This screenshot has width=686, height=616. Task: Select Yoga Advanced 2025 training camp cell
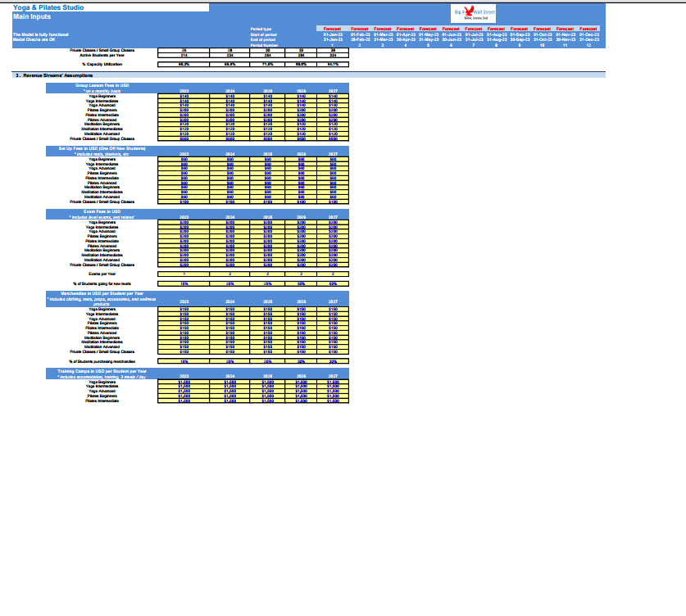pos(267,392)
